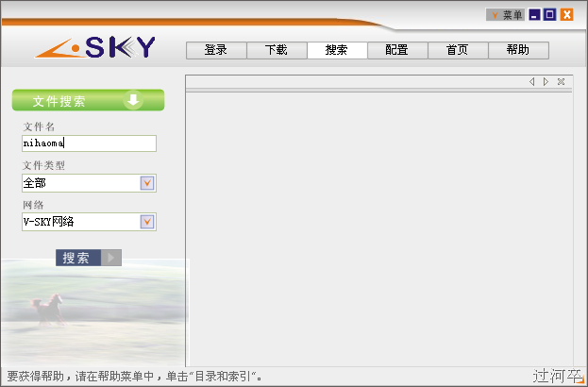Click the status bar help text about 目录和索引
The width and height of the screenshot is (588, 387).
point(134,376)
